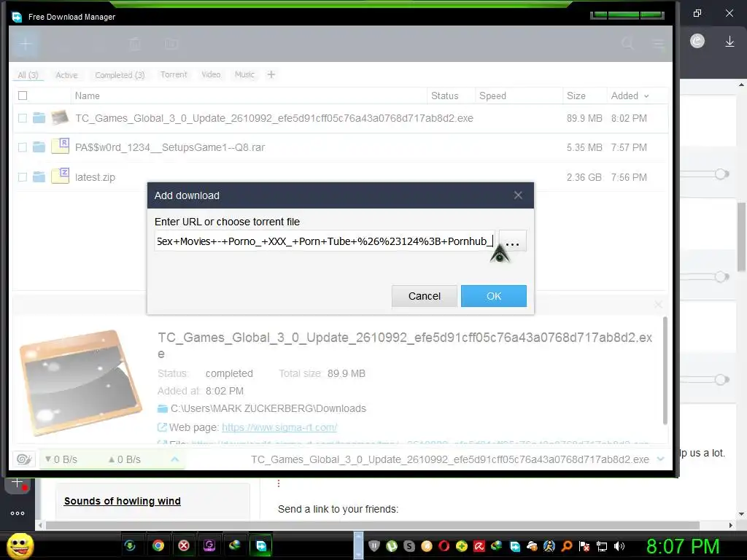Open the hamburger menu in Free Download Manager
The width and height of the screenshot is (747, 560).
tap(659, 44)
